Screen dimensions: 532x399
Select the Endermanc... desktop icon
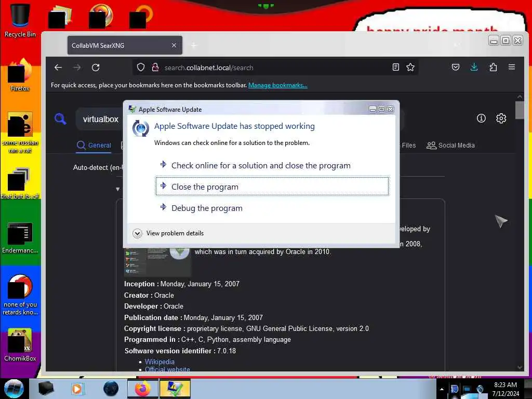click(20, 238)
